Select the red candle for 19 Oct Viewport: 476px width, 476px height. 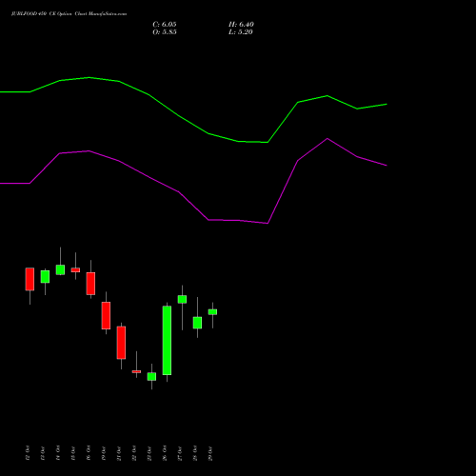[106, 315]
